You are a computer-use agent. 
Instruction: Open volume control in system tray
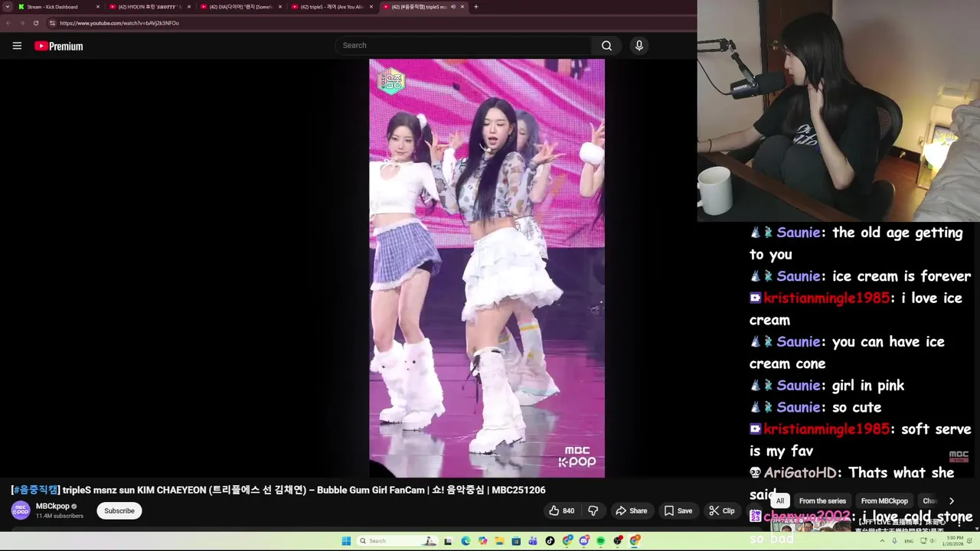(932, 541)
